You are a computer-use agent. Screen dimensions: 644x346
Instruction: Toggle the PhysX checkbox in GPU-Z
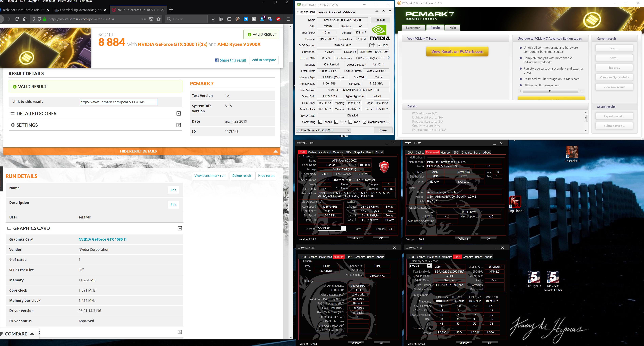(350, 122)
